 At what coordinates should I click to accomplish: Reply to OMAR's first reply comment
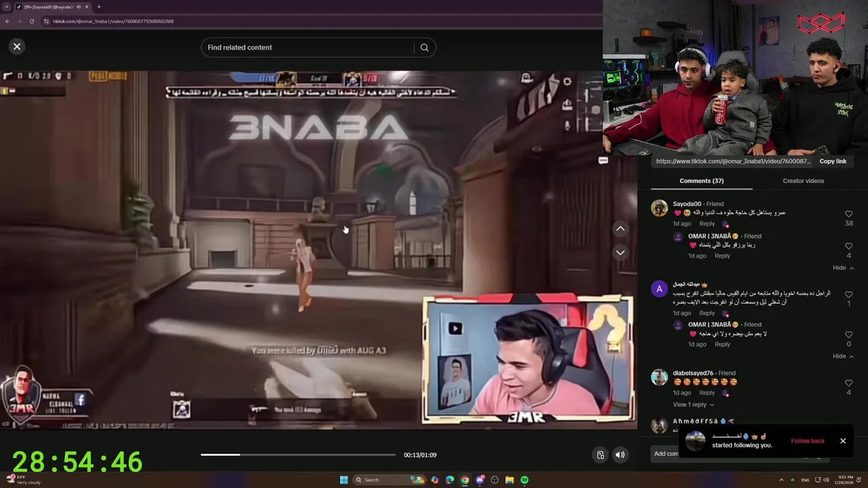click(x=722, y=256)
